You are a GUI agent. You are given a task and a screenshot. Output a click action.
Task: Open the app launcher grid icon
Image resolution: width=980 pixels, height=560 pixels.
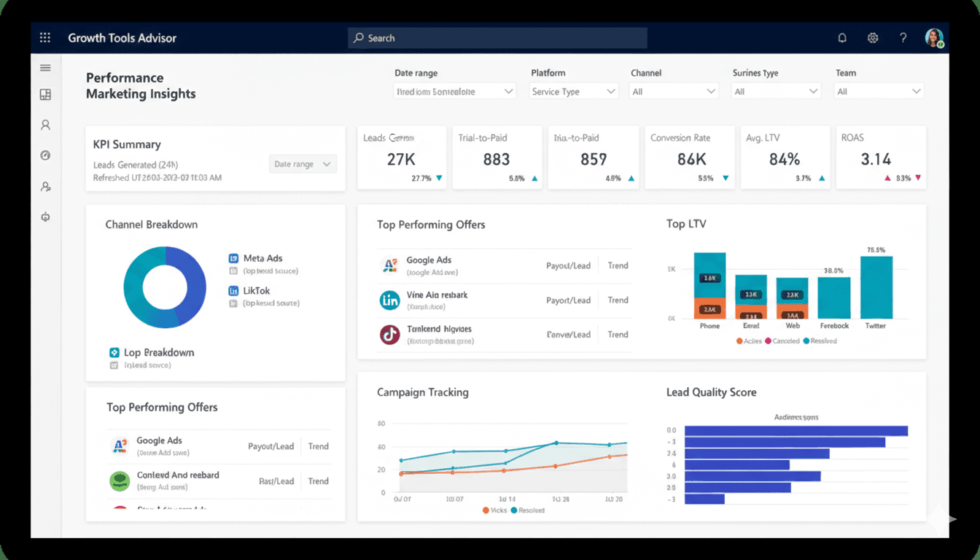point(44,37)
